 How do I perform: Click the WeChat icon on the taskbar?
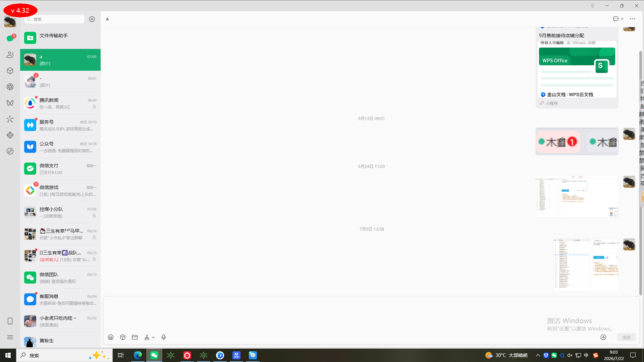tap(154, 355)
